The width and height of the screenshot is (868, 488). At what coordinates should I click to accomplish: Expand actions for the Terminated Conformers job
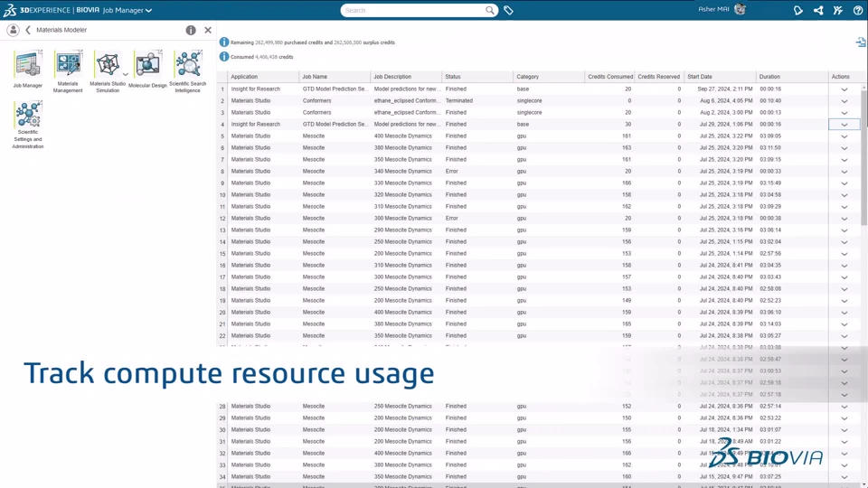tap(844, 100)
